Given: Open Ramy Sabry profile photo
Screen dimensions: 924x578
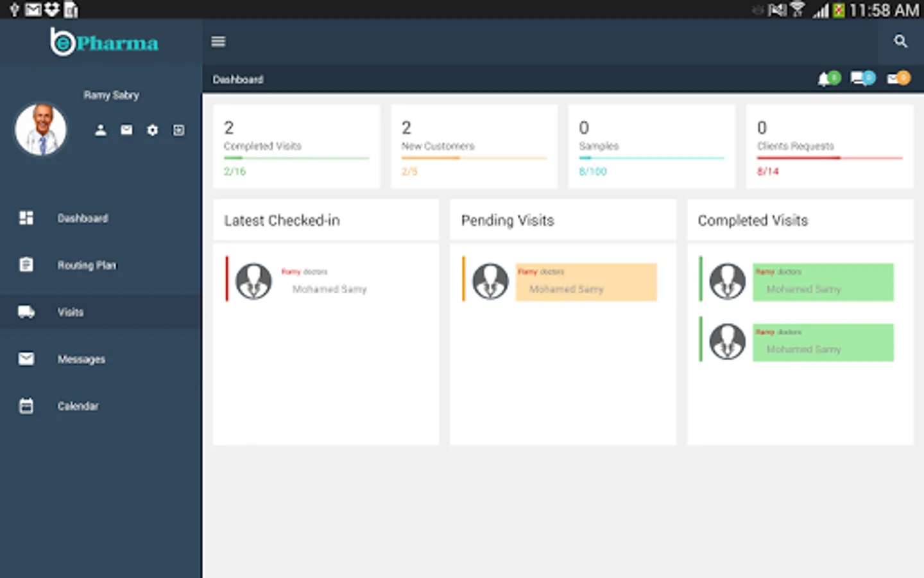Looking at the screenshot, I should point(40,130).
